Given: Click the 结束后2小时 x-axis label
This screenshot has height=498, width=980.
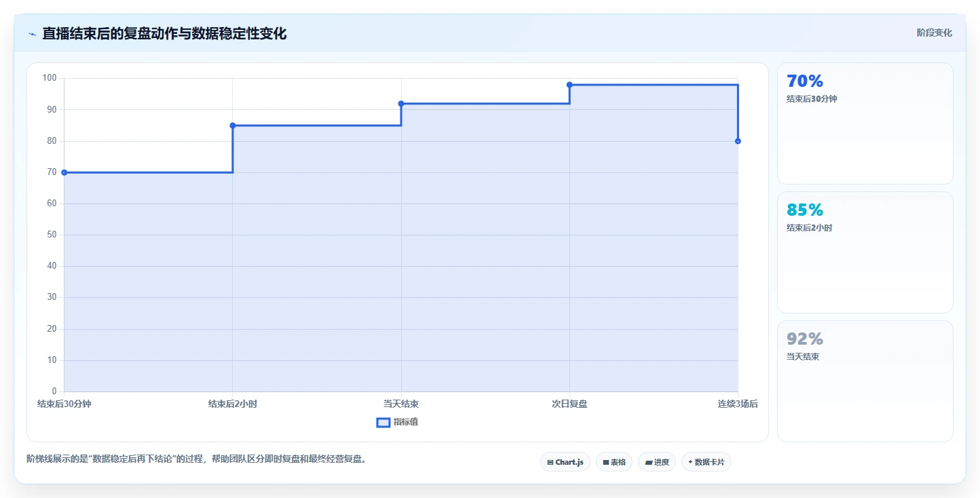Looking at the screenshot, I should click(233, 404).
